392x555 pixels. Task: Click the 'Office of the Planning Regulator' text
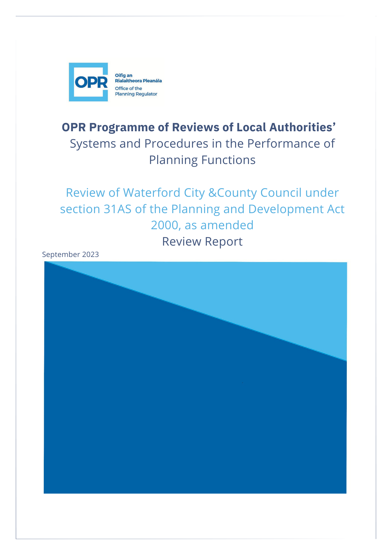(136, 91)
